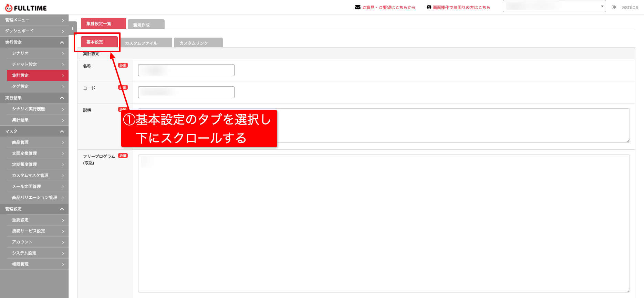Open the 定期頻度管理 sidebar item
The width and height of the screenshot is (644, 298).
point(38,164)
